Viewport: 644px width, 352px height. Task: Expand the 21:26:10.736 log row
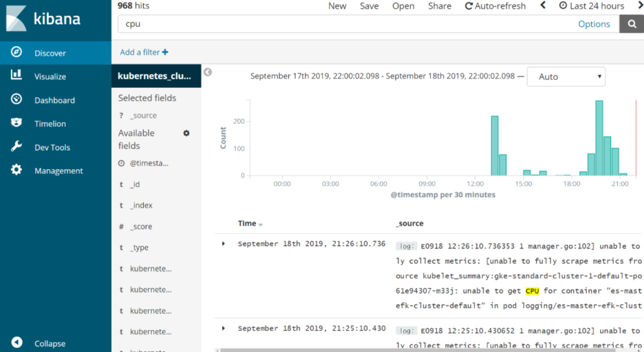(224, 243)
